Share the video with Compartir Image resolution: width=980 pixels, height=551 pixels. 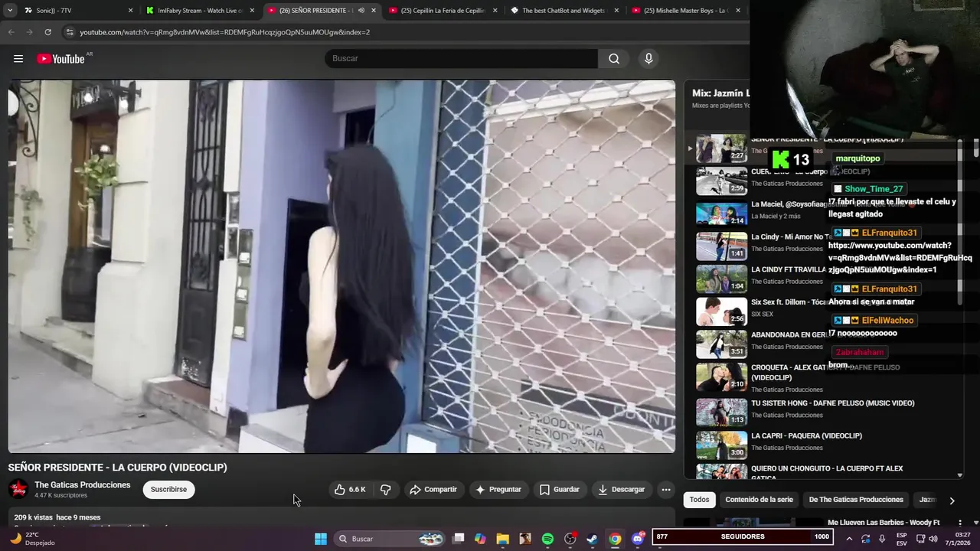[x=433, y=490]
